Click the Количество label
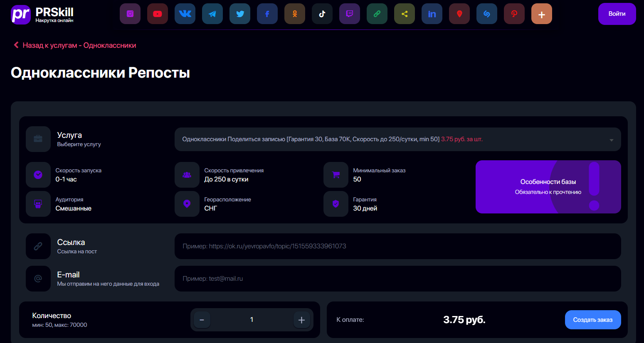This screenshot has height=343, width=644. (x=52, y=316)
